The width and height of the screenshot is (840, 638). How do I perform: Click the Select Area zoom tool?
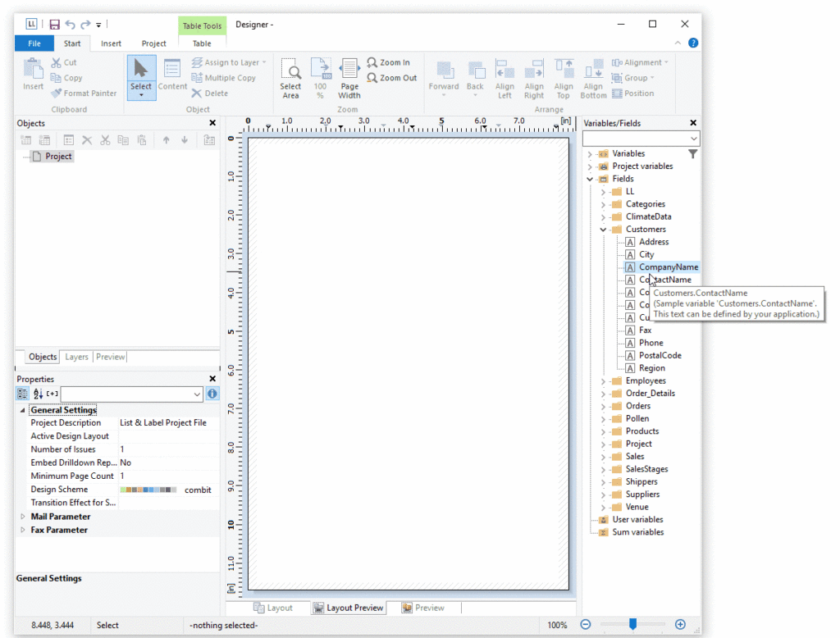[x=291, y=79]
